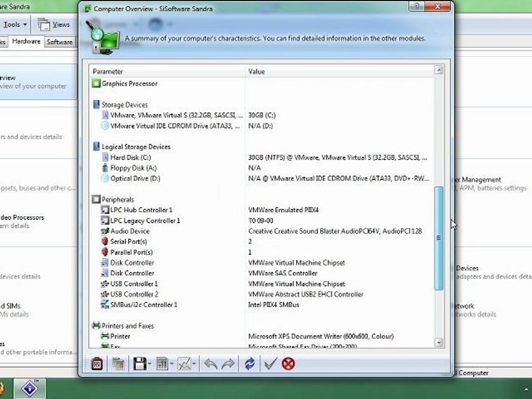This screenshot has height=399, width=532.
Task: Click the Parameter column header
Action: [167, 71]
